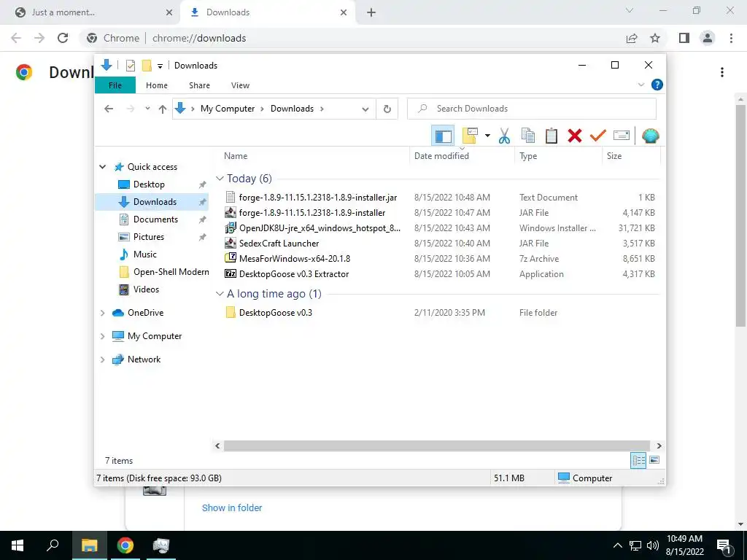This screenshot has width=747, height=560.
Task: Click the Email envelope toolbar icon
Action: point(622,136)
